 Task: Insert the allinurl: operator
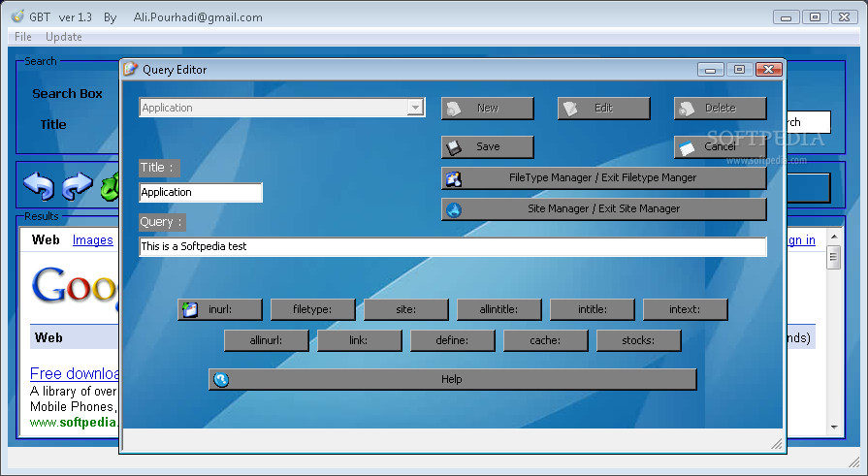[x=267, y=340]
